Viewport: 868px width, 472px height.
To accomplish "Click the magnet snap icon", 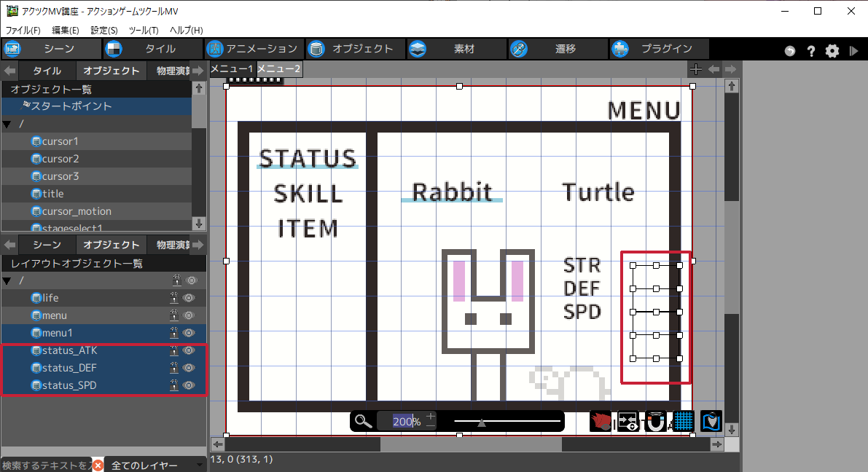I will pyautogui.click(x=656, y=421).
